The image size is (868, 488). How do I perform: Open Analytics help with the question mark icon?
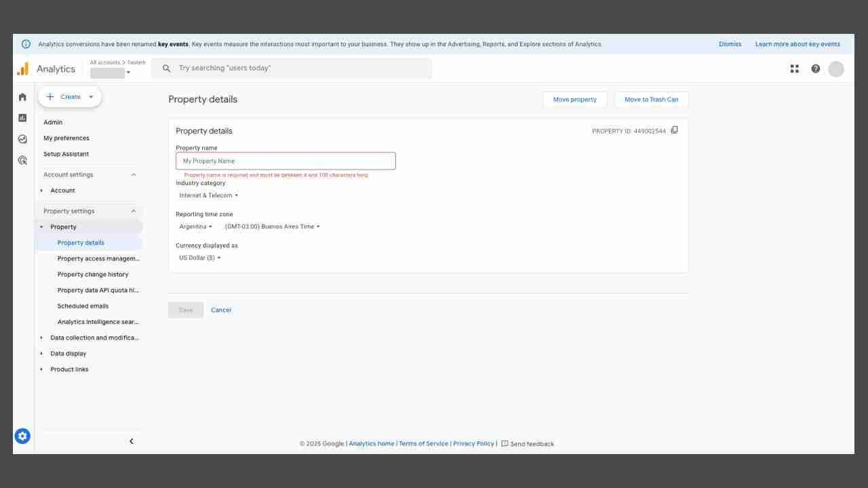point(815,68)
